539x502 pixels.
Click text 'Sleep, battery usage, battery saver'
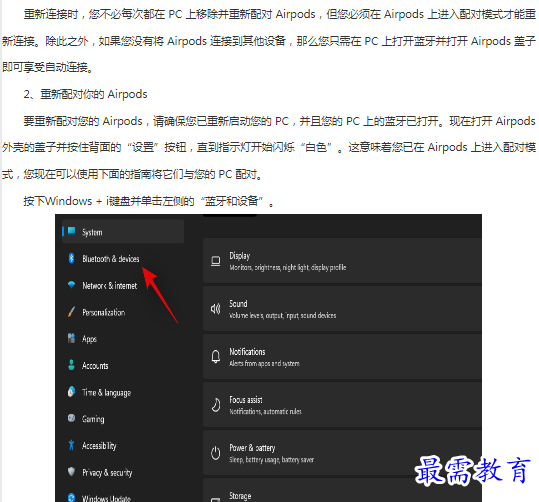pyautogui.click(x=272, y=459)
